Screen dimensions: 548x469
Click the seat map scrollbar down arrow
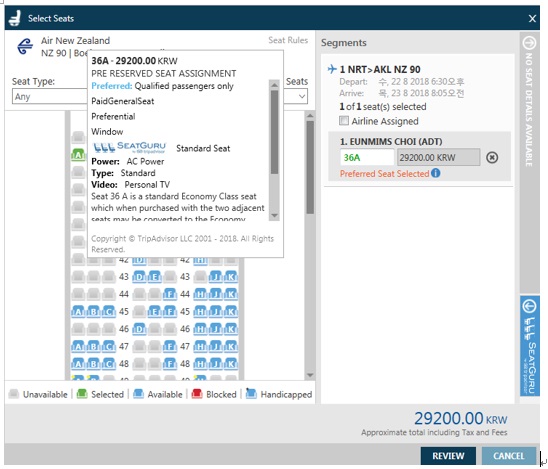click(310, 375)
